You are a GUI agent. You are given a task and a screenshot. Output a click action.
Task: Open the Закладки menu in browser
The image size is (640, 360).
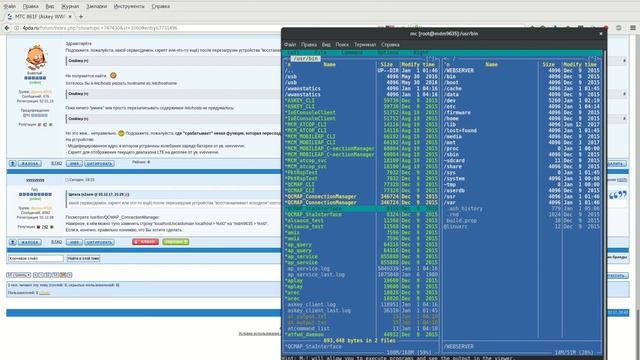pos(96,6)
